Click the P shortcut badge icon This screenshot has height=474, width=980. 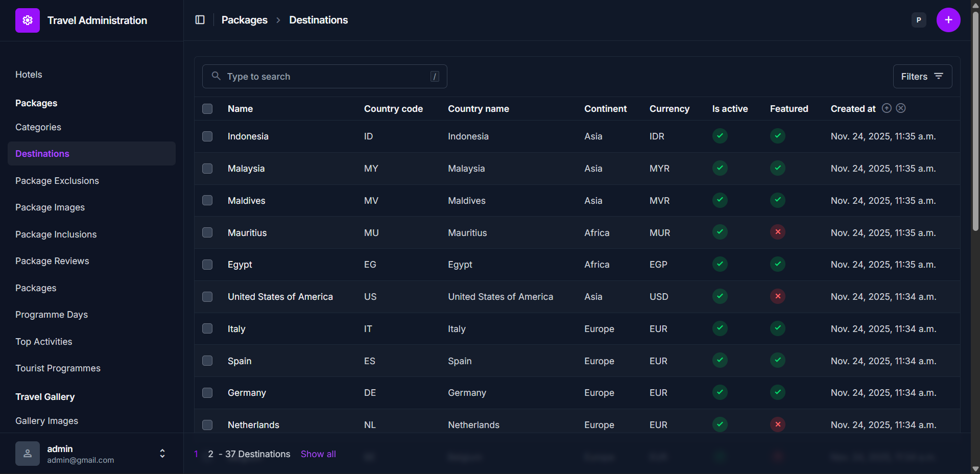tap(918, 20)
